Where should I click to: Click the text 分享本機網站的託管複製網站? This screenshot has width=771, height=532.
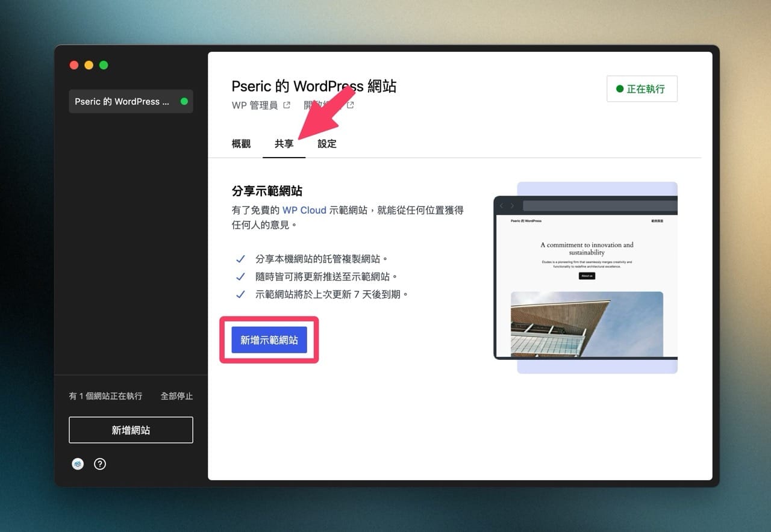coord(322,259)
